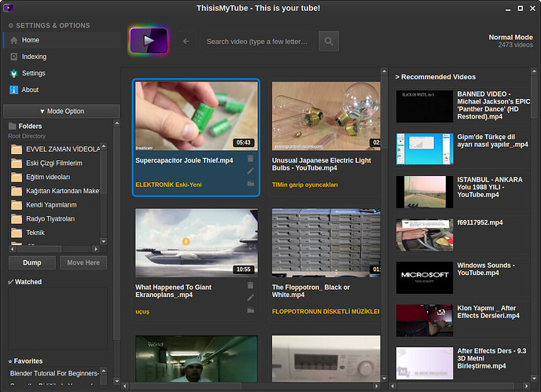This screenshot has height=392, width=541.
Task: Open Gipm'de Türkçe dil ayarı recommended thumbnail
Action: point(425,149)
